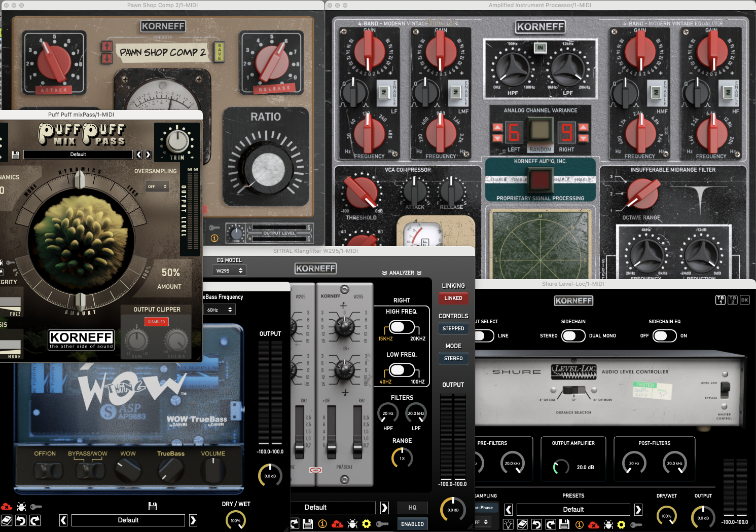Image resolution: width=756 pixels, height=532 pixels.
Task: Open the EQ Model W295 dropdown
Action: coord(229,271)
